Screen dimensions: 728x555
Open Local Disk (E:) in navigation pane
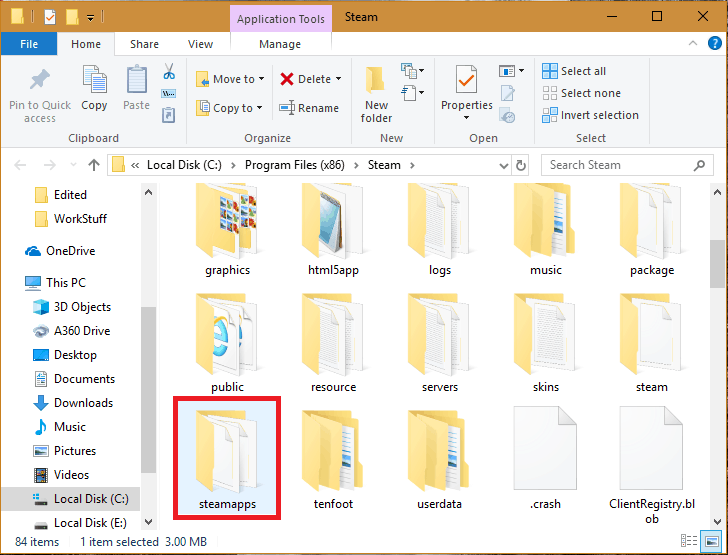[x=80, y=522]
